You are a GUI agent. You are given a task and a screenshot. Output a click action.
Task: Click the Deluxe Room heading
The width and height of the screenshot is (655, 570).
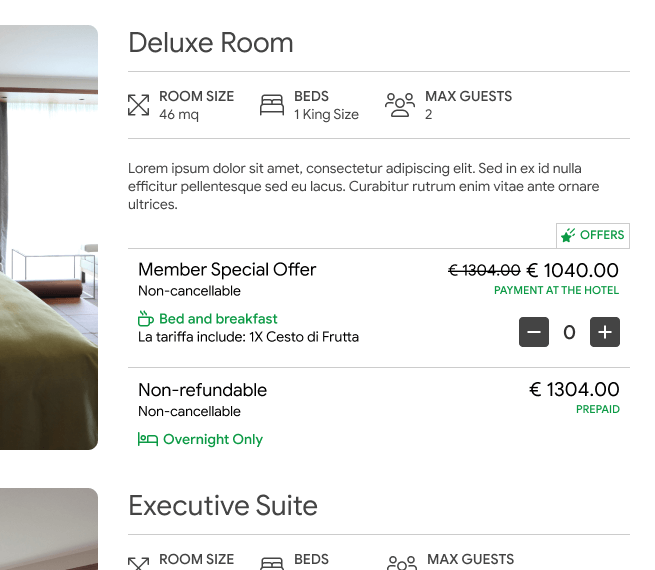211,43
